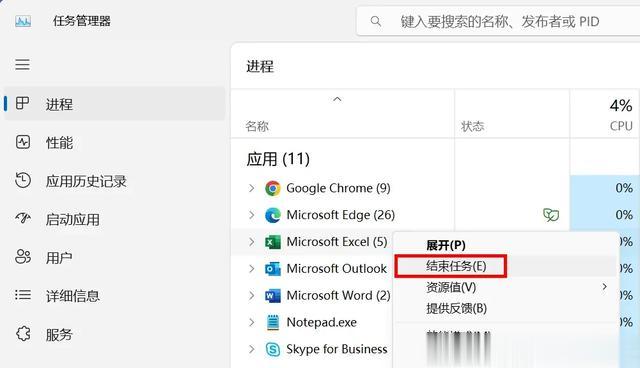Expand the Microsoft Excel process group
This screenshot has height=368, width=640.
[251, 242]
